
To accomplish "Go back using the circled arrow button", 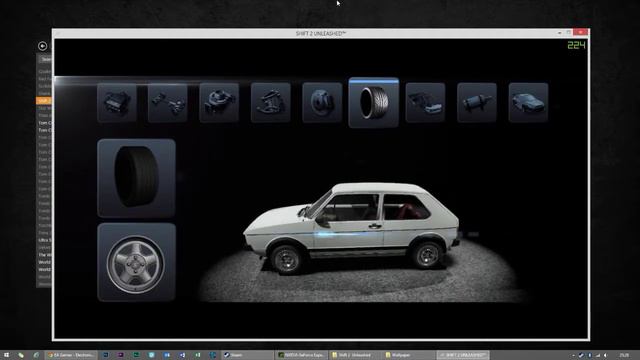I will click(x=42, y=46).
